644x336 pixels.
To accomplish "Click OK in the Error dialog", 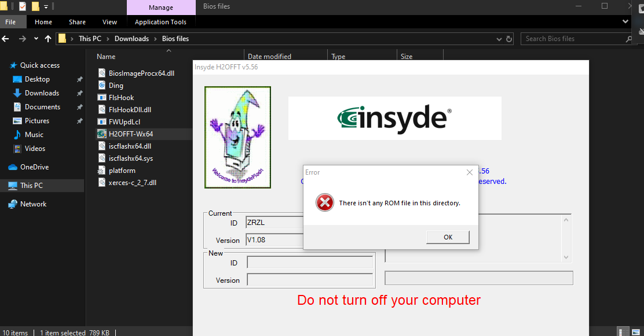I will [448, 237].
